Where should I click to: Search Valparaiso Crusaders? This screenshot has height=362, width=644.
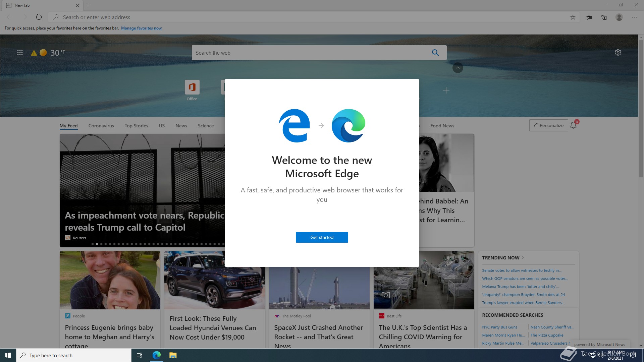tap(550, 343)
